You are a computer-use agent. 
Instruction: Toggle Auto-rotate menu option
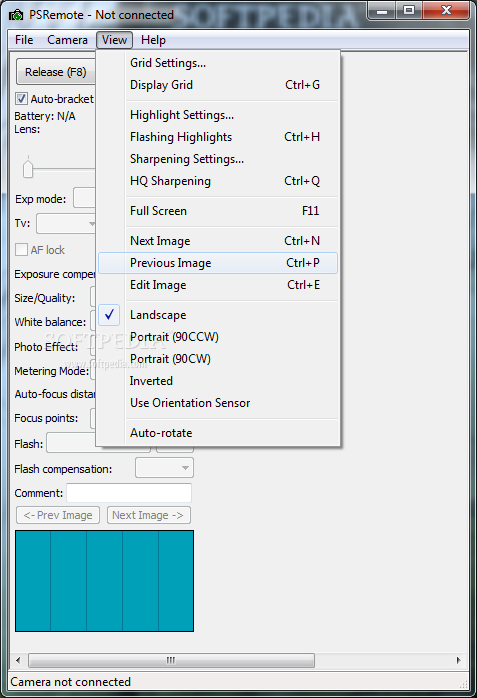(218, 433)
